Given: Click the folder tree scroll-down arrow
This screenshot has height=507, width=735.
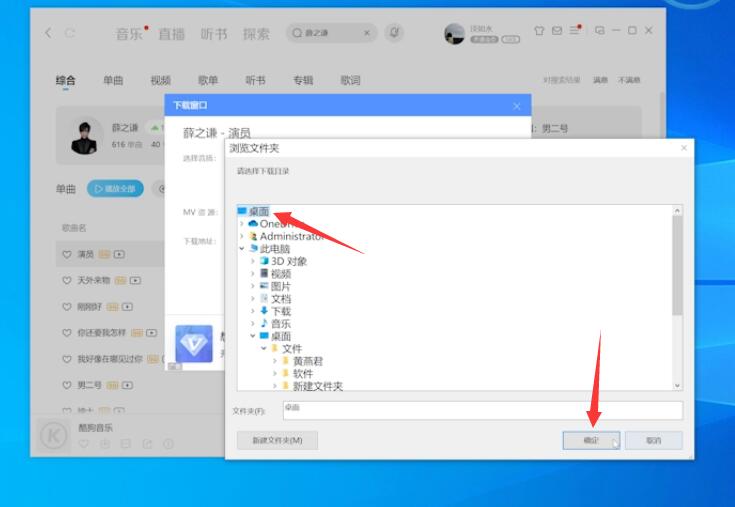Looking at the screenshot, I should [677, 386].
